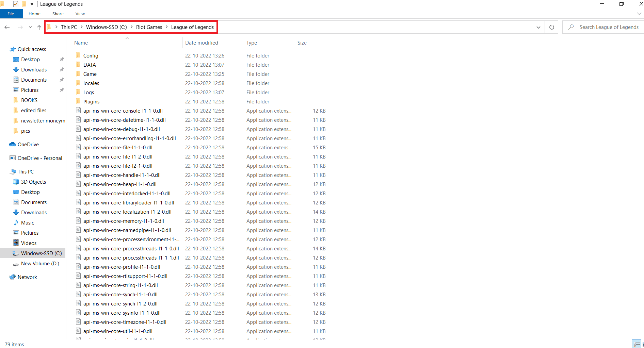
Task: Click the Videos filmstrip icon
Action: pos(16,243)
